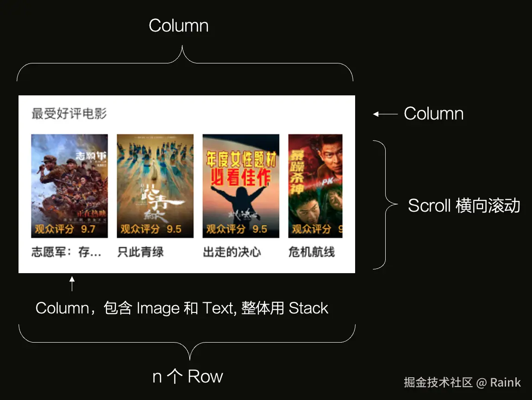This screenshot has height=400, width=532.
Task: Click the Scroll 横向滚动 annotation label
Action: [464, 206]
